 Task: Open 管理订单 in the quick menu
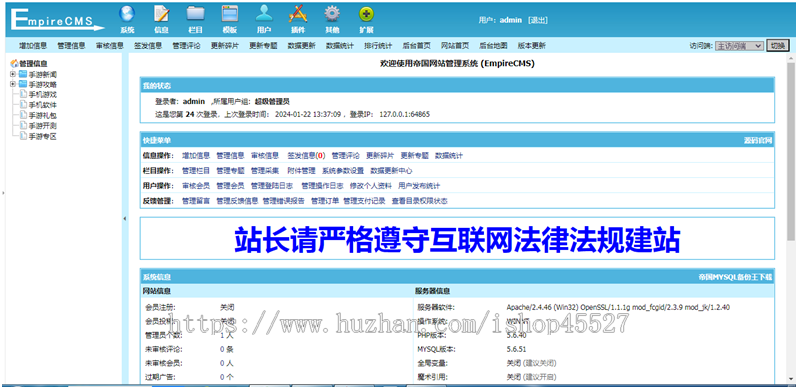coord(325,201)
